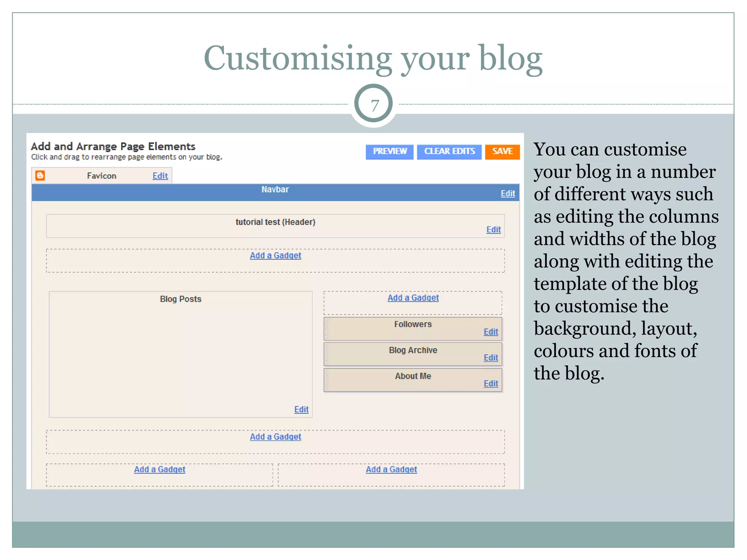The width and height of the screenshot is (747, 560).
Task: Edit the Navbar element
Action: pyautogui.click(x=508, y=194)
